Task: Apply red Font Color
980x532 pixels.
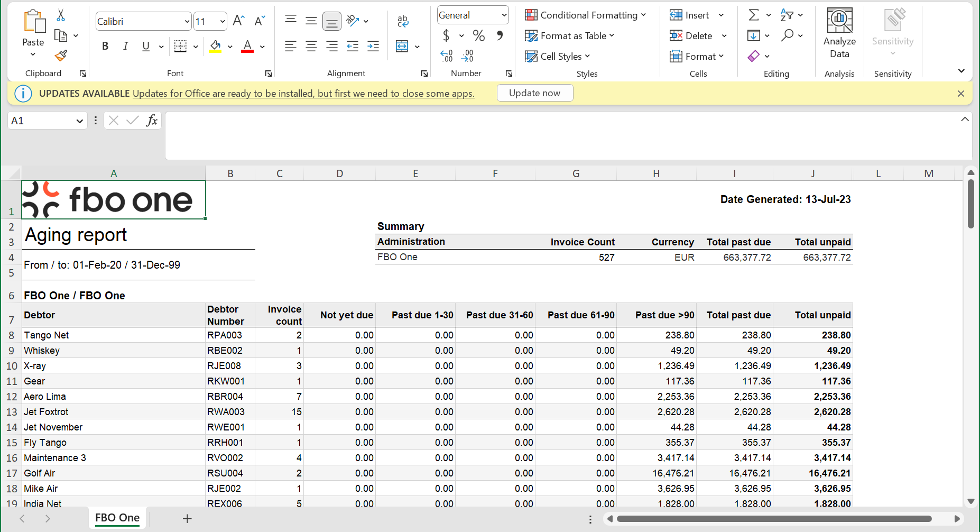Action: [247, 46]
